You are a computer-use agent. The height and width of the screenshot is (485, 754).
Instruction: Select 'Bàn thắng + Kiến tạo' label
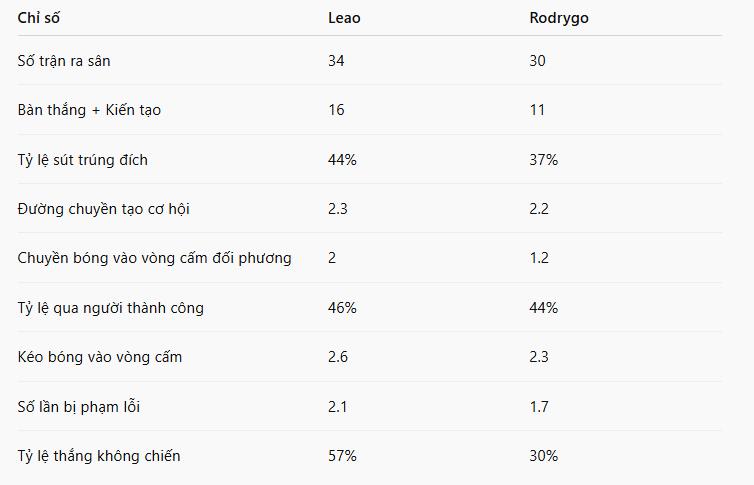[89, 110]
